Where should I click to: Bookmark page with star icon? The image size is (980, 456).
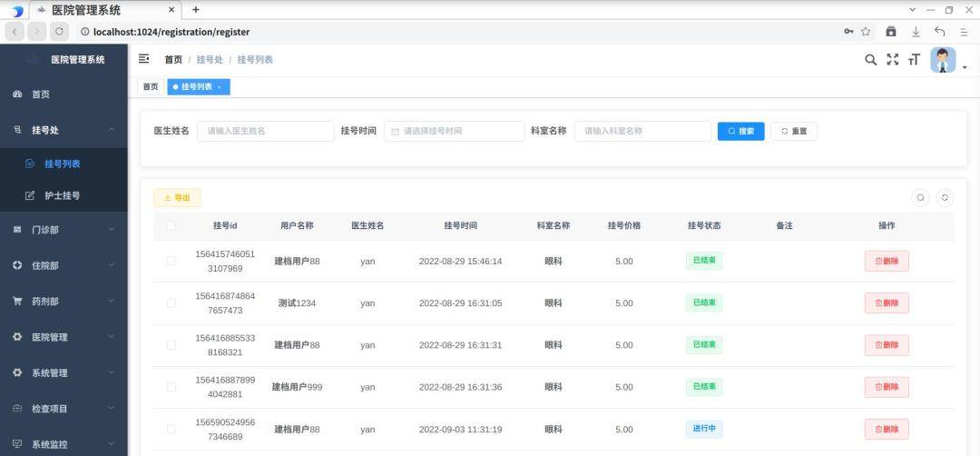866,31
